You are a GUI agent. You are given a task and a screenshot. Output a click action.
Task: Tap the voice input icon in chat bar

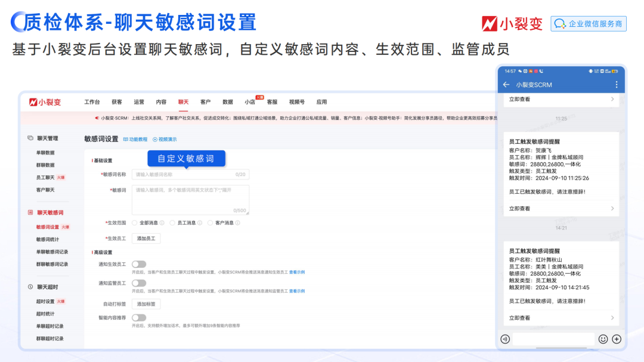pyautogui.click(x=504, y=338)
